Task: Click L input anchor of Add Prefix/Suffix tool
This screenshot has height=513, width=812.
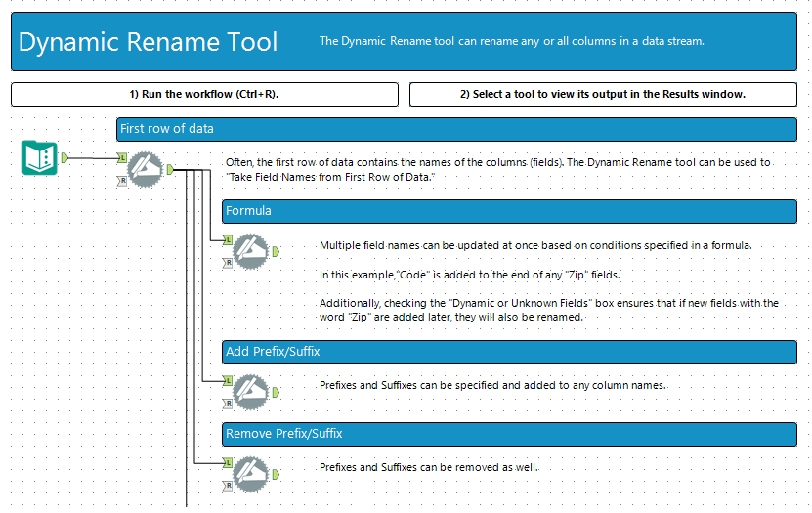Action: [228, 381]
